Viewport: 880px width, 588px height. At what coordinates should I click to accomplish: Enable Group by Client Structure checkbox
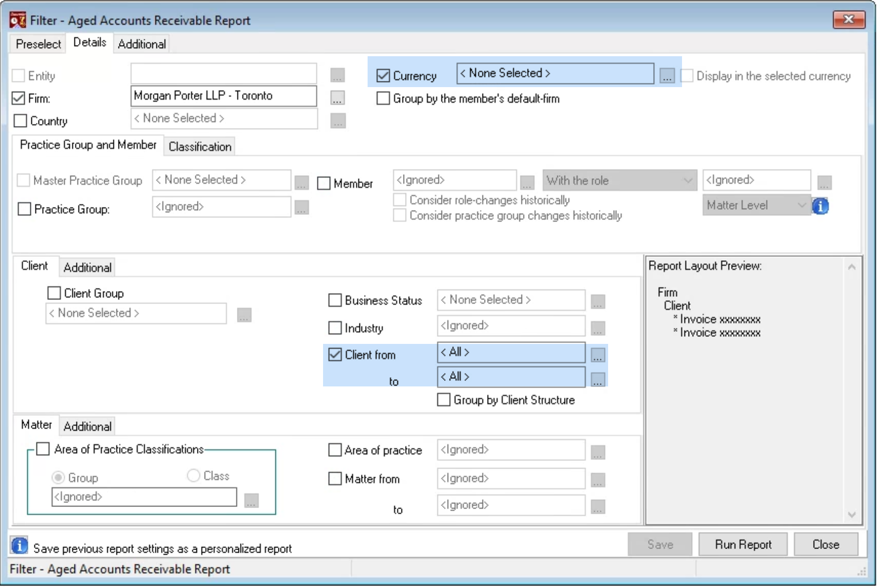pyautogui.click(x=444, y=400)
